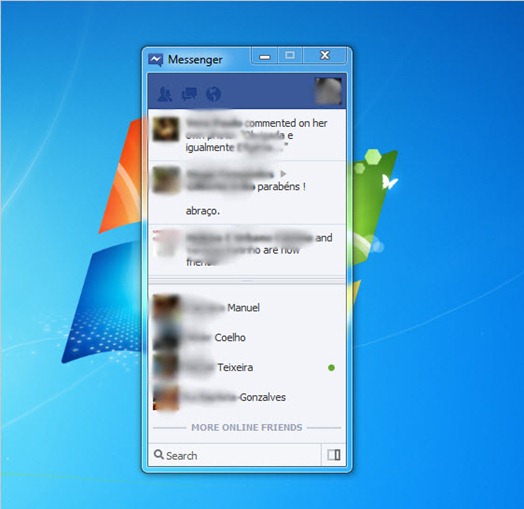Click avatar thumbnail next to Manuel
The height and width of the screenshot is (509, 524).
166,307
